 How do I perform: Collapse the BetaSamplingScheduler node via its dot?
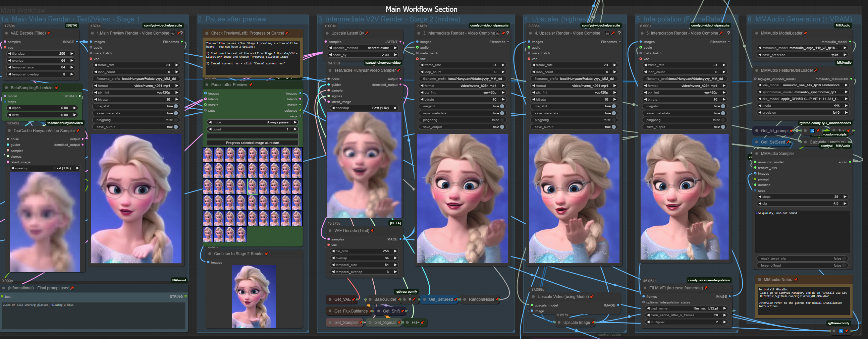click(x=6, y=88)
